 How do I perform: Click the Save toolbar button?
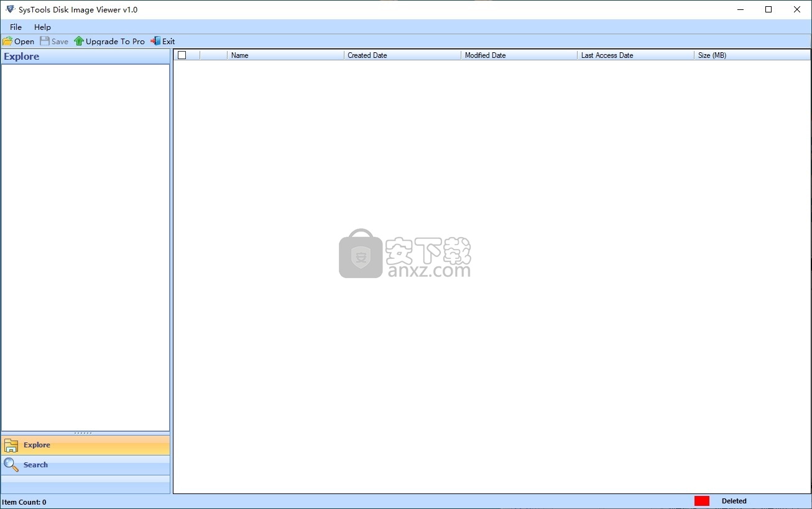[x=54, y=41]
